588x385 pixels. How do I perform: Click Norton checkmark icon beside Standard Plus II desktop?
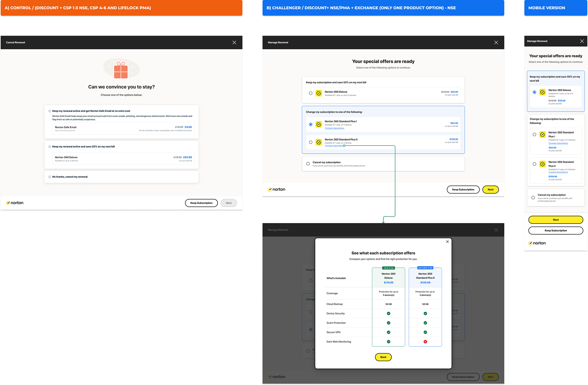[x=319, y=142]
